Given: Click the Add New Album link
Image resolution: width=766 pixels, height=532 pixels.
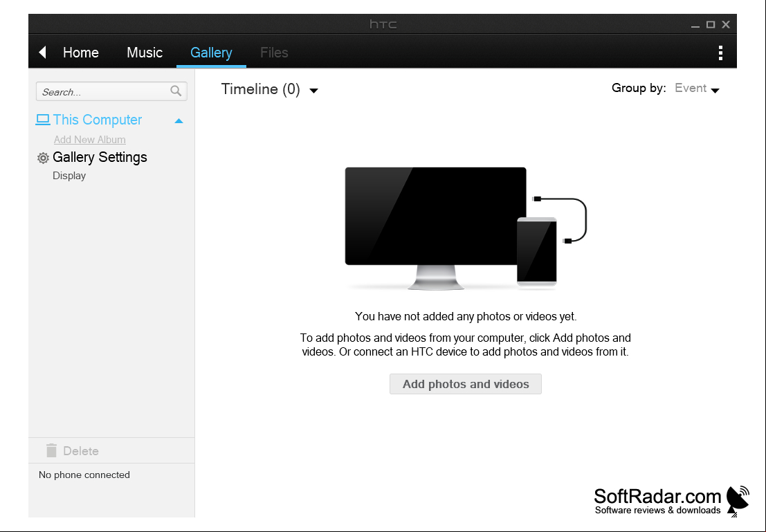Looking at the screenshot, I should (x=90, y=140).
